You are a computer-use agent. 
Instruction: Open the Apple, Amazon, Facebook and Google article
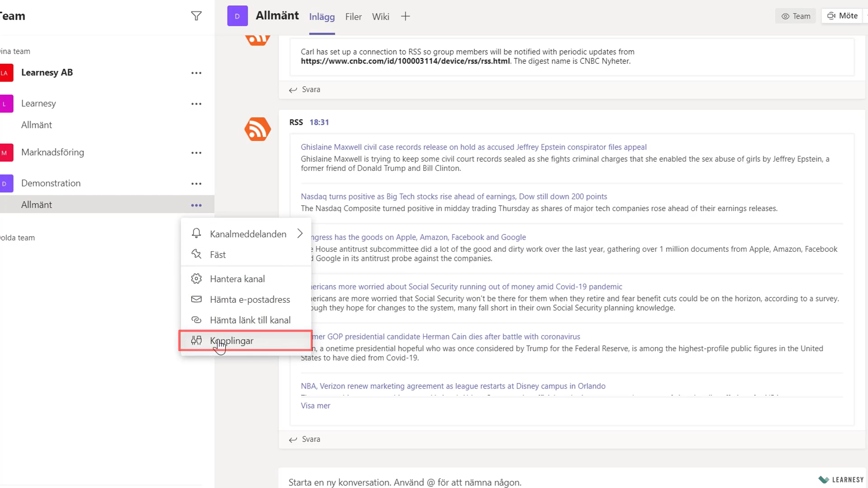click(x=419, y=237)
